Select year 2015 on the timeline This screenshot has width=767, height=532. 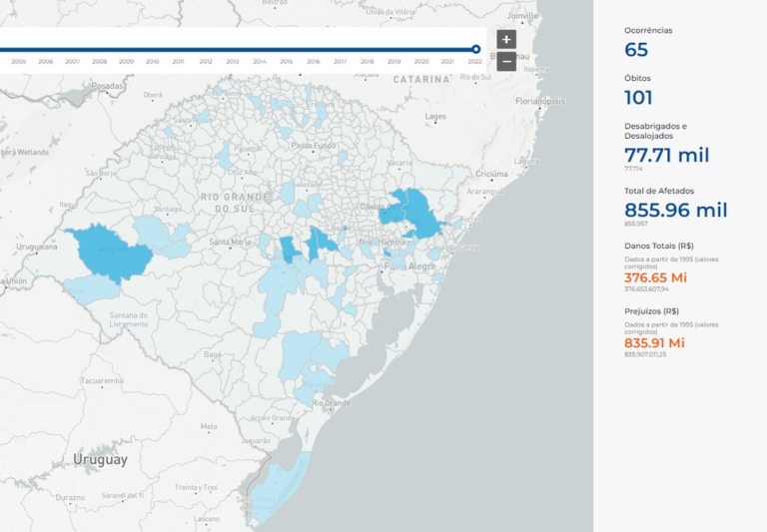(x=287, y=62)
